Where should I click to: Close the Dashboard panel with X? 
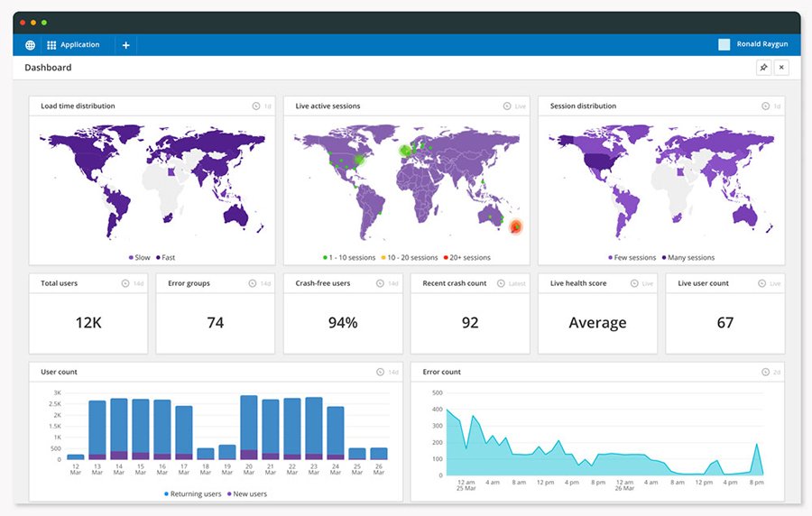[x=781, y=68]
